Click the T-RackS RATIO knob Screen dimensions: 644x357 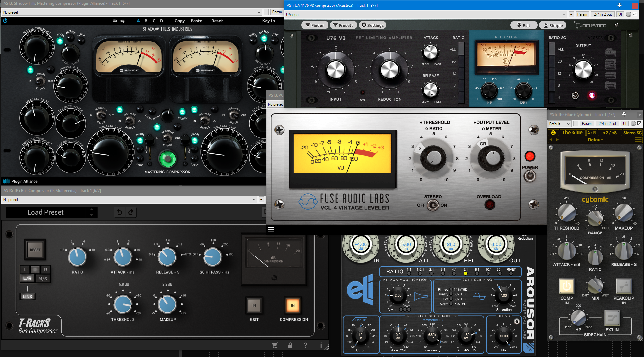[x=77, y=256]
